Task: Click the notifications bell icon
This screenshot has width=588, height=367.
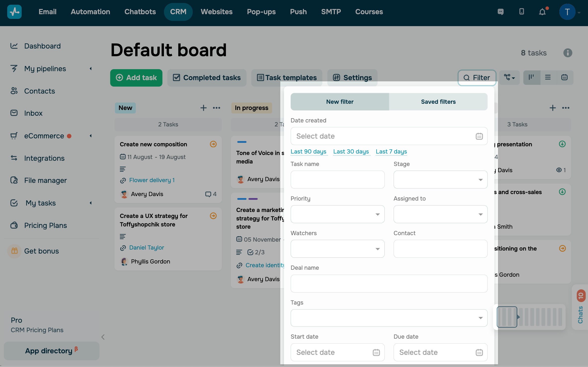Action: [x=542, y=12]
